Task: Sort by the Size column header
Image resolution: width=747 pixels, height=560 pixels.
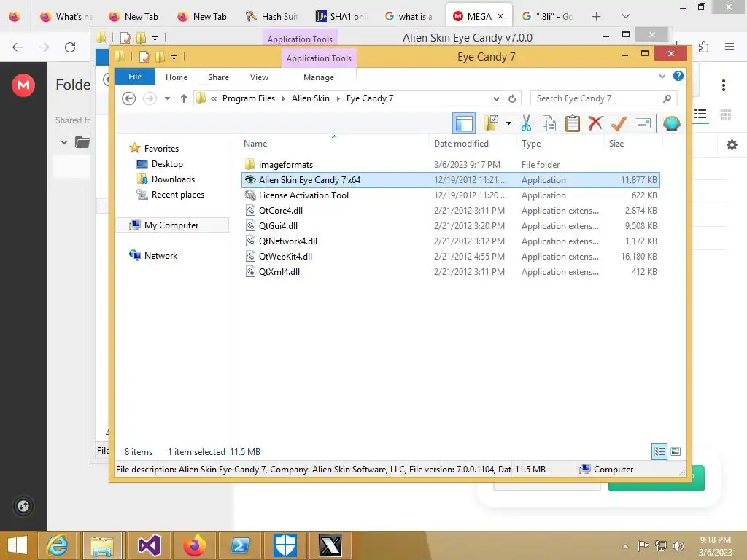Action: 616,144
